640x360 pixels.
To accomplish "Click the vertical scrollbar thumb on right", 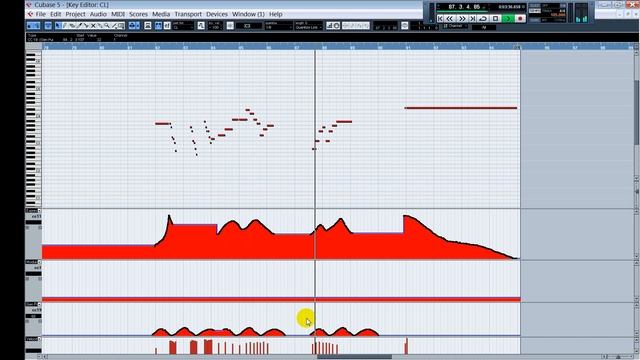I will pyautogui.click(x=637, y=112).
